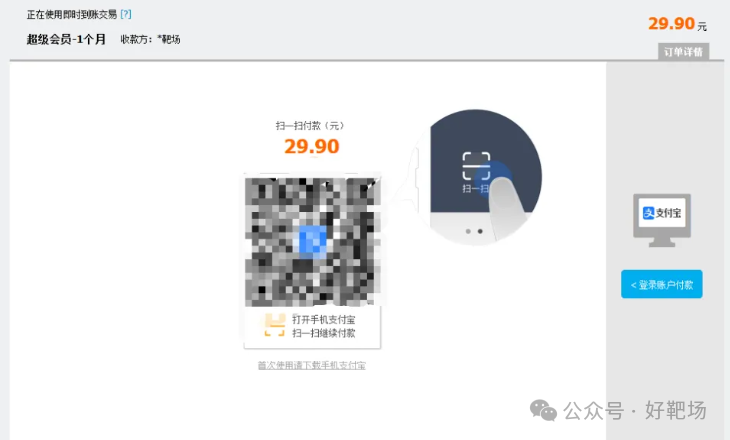
Task: Click the 超级会员-1个月 order title
Action: 66,39
